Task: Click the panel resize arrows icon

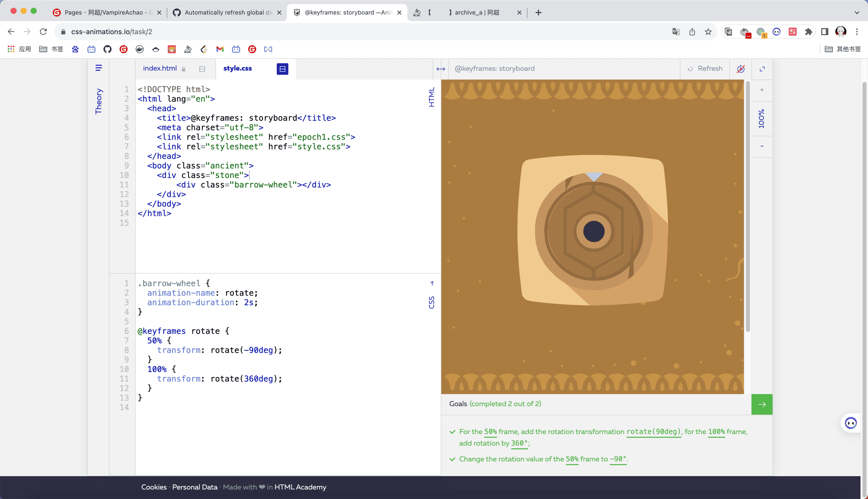Action: 440,69
